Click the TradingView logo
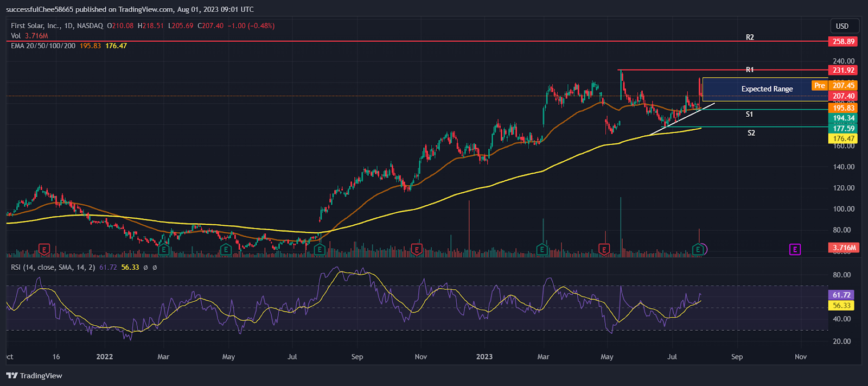 pos(34,376)
